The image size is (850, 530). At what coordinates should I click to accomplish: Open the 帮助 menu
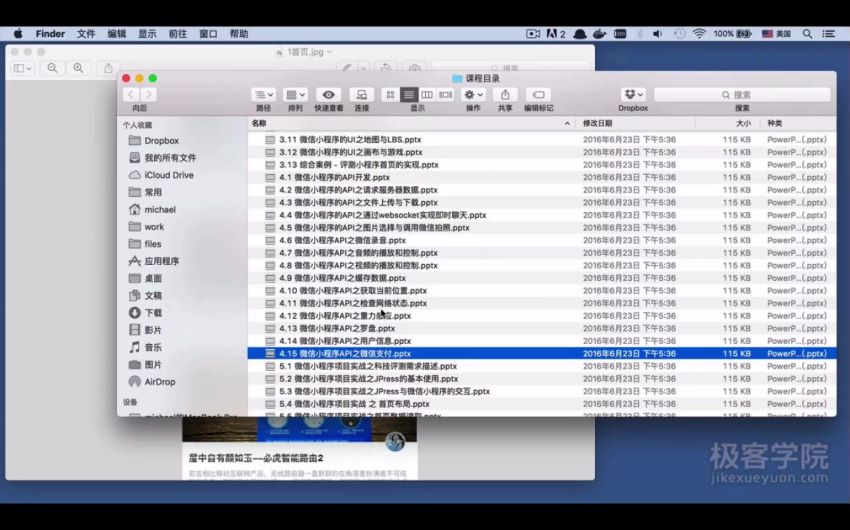point(239,34)
